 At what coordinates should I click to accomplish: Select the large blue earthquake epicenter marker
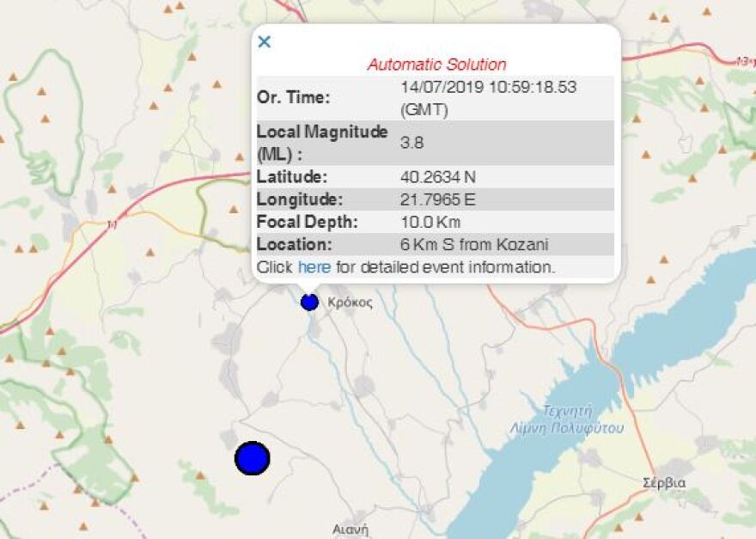point(253,458)
